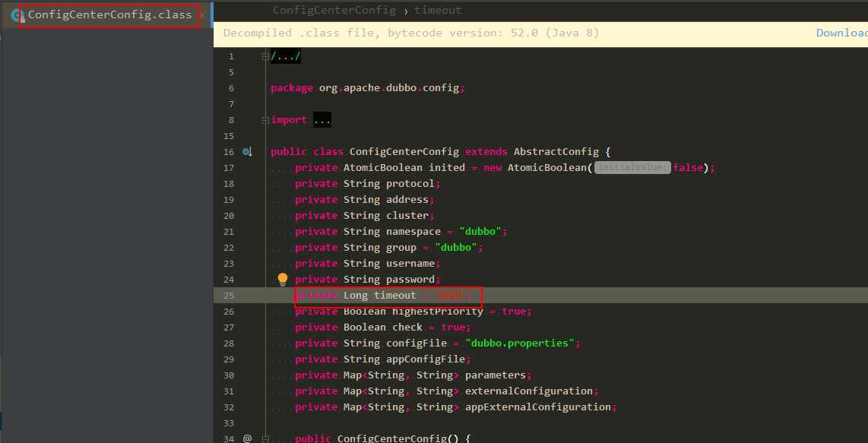Click the ConfigCenterConfig() constructor on line 34
The width and height of the screenshot is (868, 443).
coord(398,438)
